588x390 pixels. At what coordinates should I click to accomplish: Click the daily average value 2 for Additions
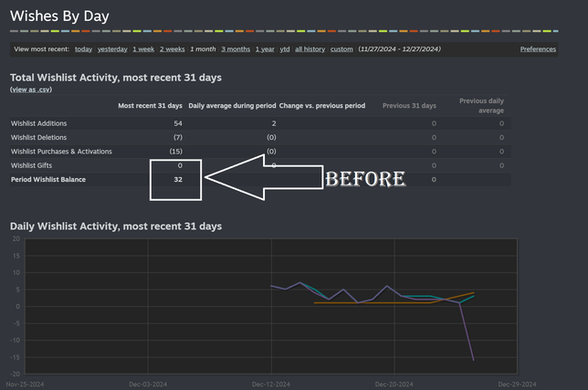click(274, 123)
